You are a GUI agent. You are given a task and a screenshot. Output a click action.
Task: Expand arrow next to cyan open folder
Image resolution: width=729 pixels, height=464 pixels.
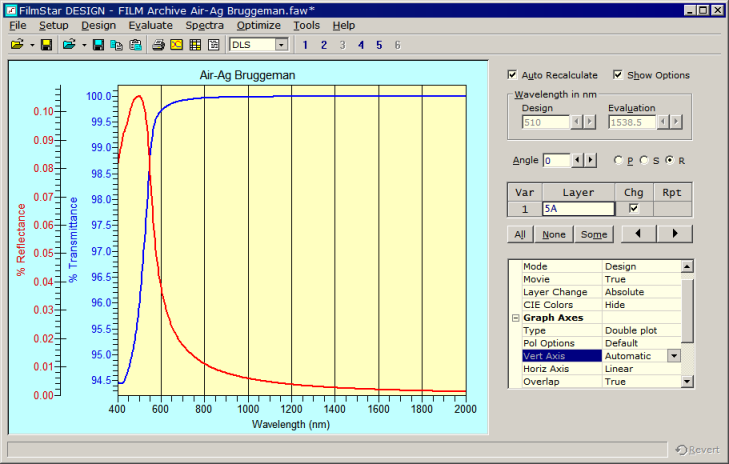click(84, 45)
